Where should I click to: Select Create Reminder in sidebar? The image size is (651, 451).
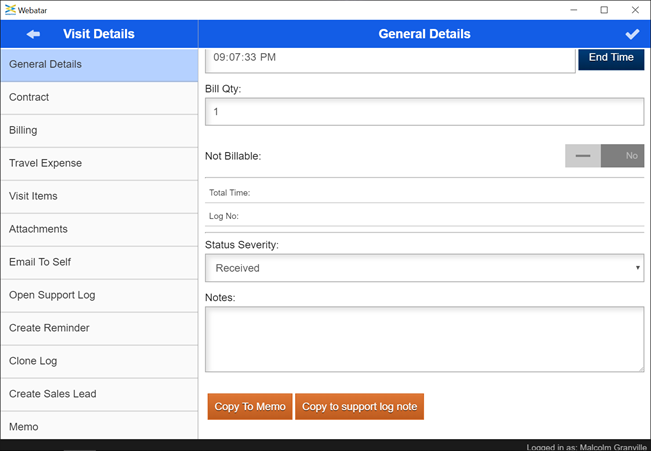click(x=99, y=329)
